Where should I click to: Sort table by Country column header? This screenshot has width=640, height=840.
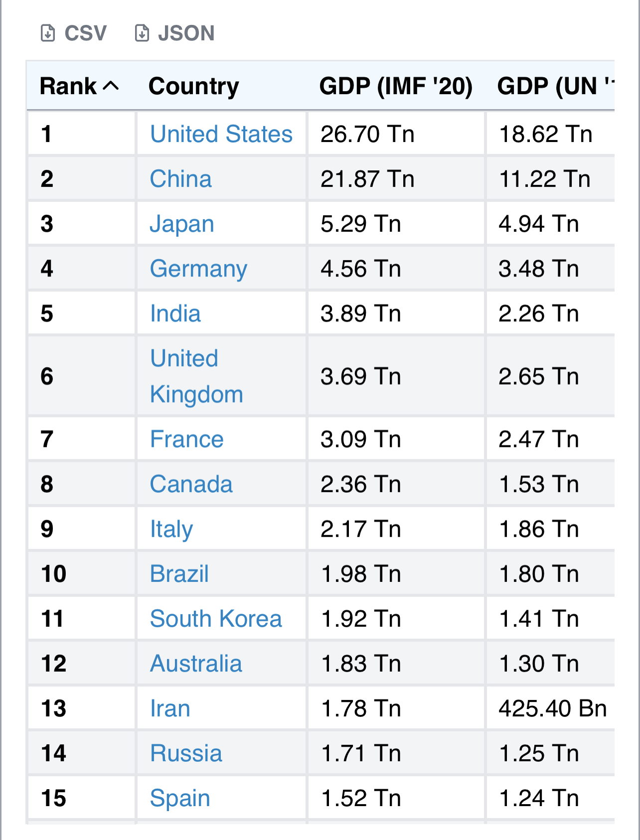tap(194, 86)
